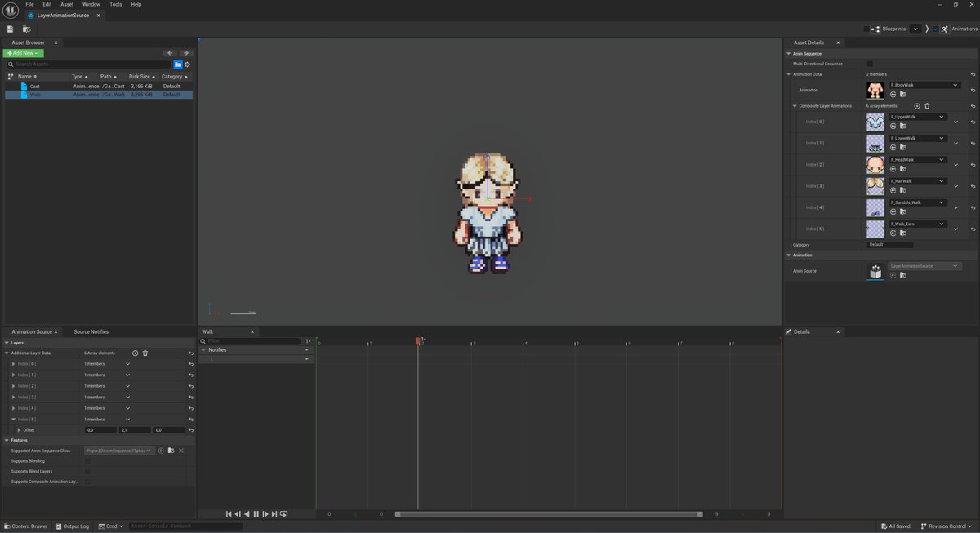Viewport: 980px width, 533px height.
Task: Click the timeline range scrollbar
Action: click(549, 514)
